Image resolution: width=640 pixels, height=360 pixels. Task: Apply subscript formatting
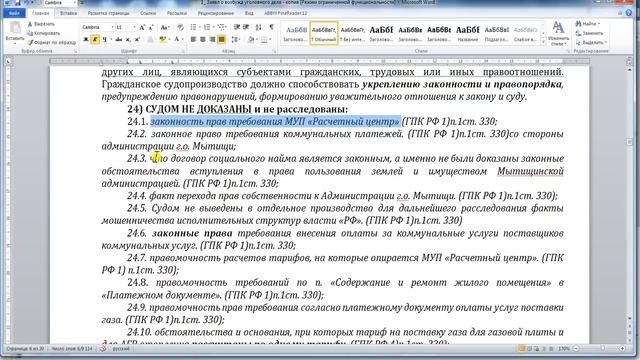coord(128,40)
